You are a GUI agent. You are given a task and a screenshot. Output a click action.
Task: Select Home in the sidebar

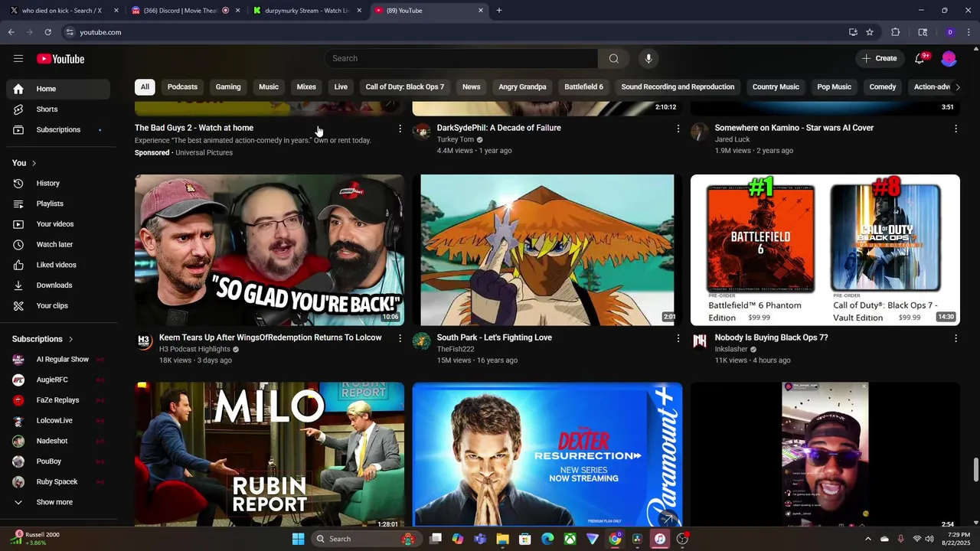click(x=58, y=89)
